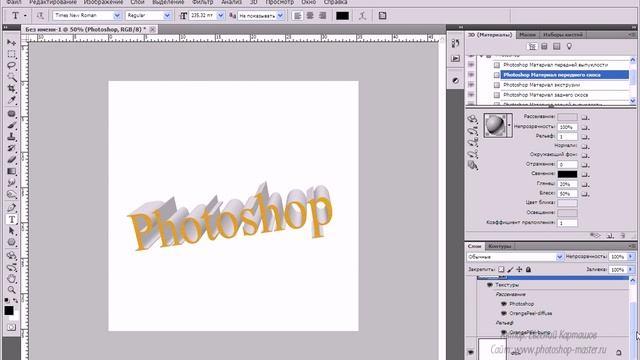This screenshot has width=640, height=360.
Task: Select the History Brush tool
Action: coord(11,148)
